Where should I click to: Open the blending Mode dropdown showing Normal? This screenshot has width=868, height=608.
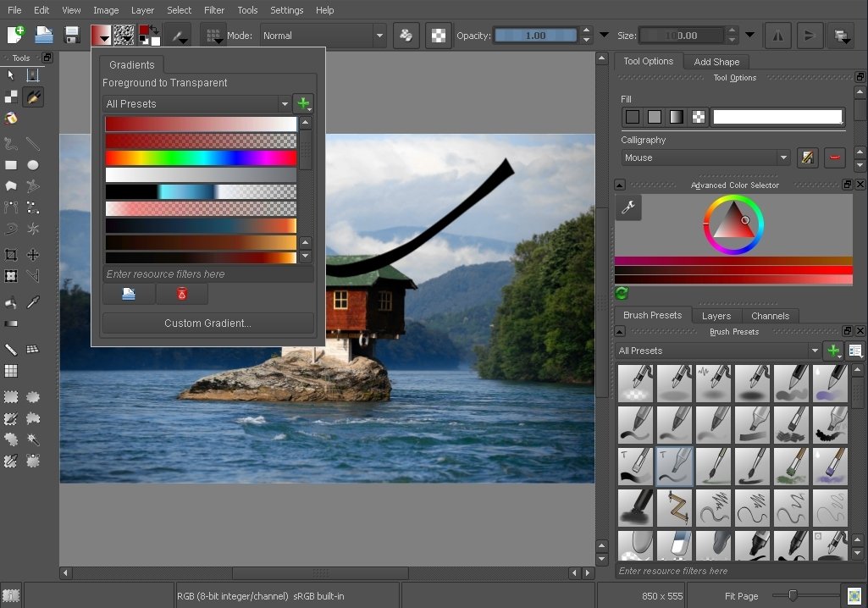322,36
